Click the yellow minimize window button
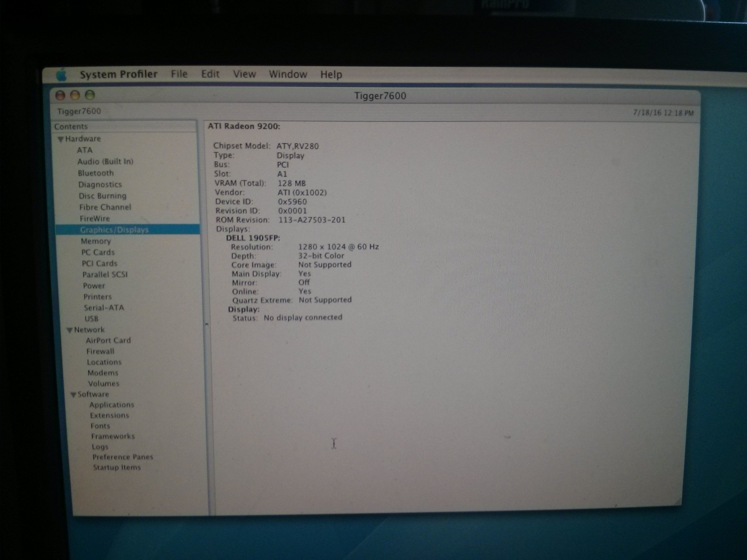747x560 pixels. [x=75, y=96]
